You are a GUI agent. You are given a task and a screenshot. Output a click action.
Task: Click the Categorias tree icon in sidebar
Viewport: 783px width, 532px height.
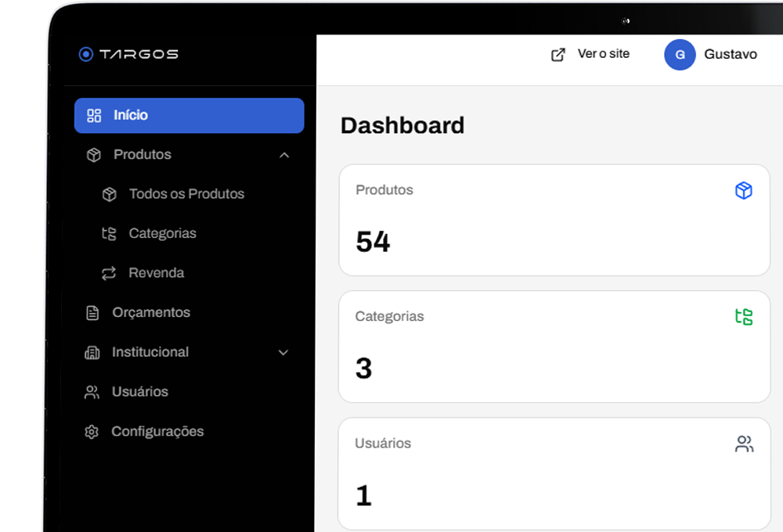pyautogui.click(x=109, y=234)
